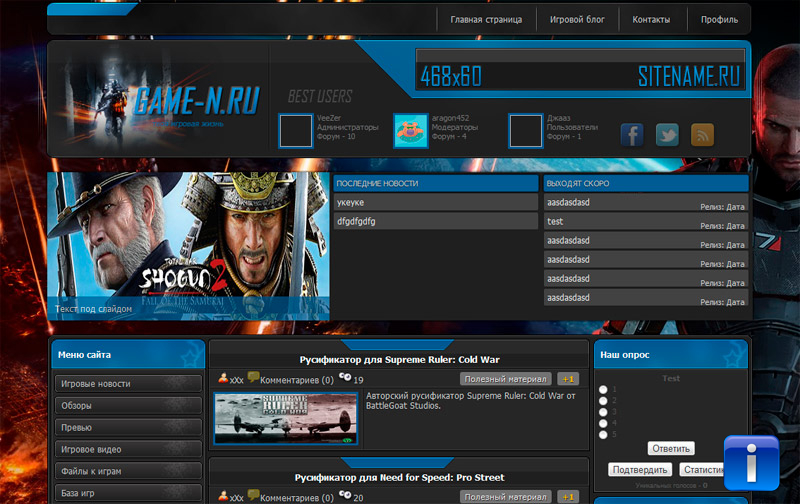This screenshot has height=504, width=800.
Task: Click +1 on the Supreme Ruler post
Action: [568, 379]
